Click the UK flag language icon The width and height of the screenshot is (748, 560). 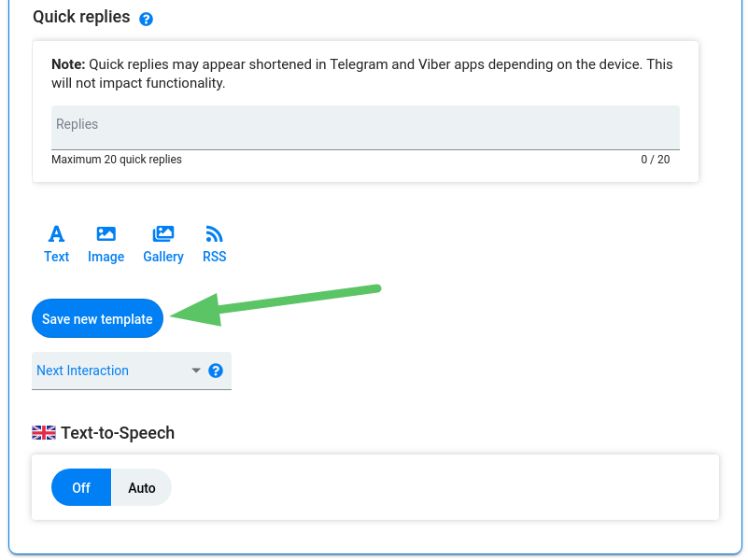point(44,433)
